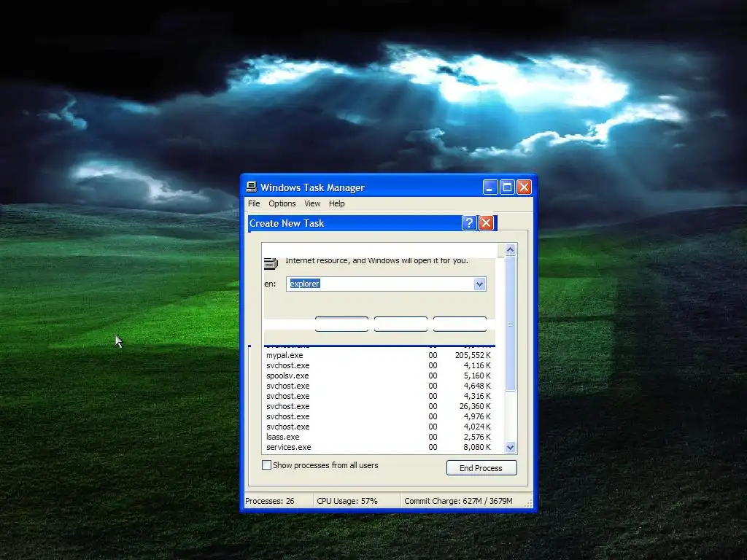This screenshot has width=747, height=560.
Task: Maximize the Windows Task Manager window
Action: [x=507, y=187]
